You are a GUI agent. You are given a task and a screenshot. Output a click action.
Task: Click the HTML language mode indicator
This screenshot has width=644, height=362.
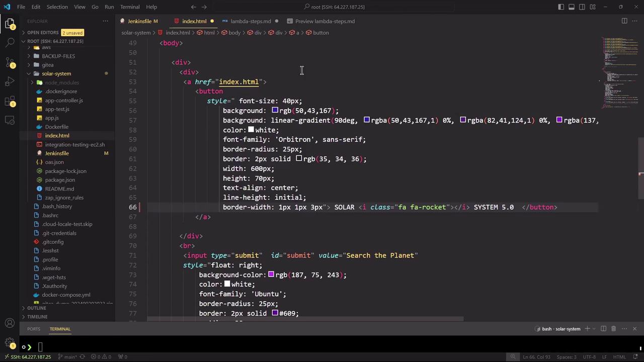pos(619,357)
